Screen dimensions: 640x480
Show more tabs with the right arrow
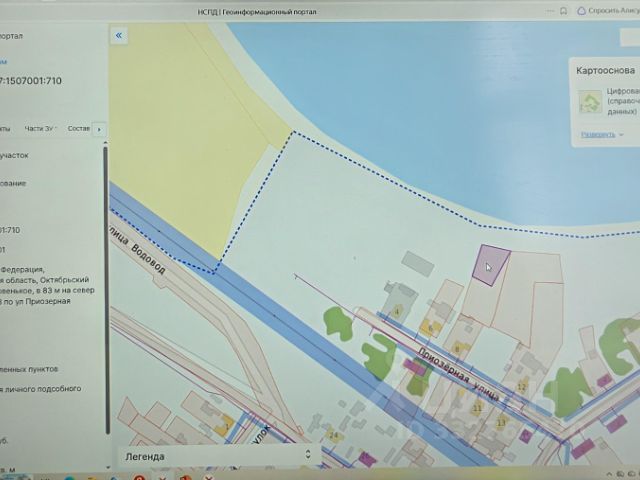(99, 130)
